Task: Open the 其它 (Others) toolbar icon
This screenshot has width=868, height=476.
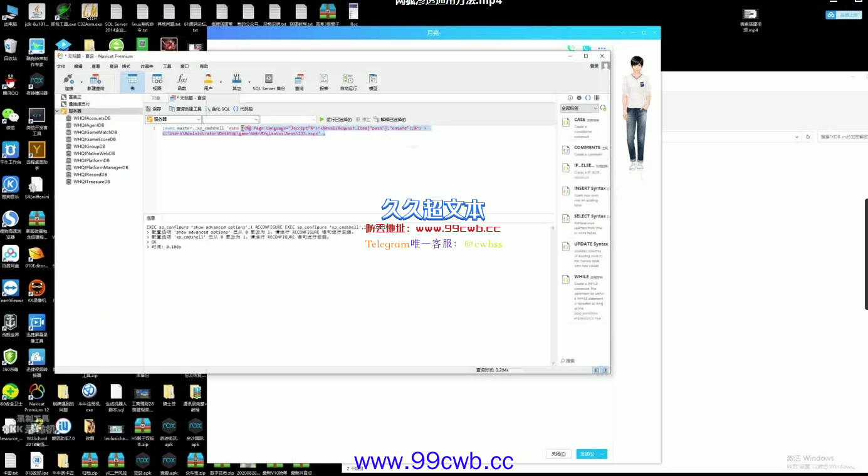Action: (236, 82)
